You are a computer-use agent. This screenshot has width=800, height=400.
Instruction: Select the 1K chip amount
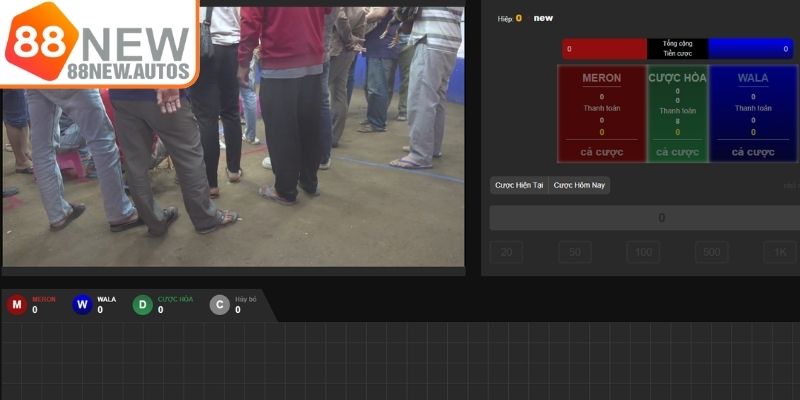(780, 252)
